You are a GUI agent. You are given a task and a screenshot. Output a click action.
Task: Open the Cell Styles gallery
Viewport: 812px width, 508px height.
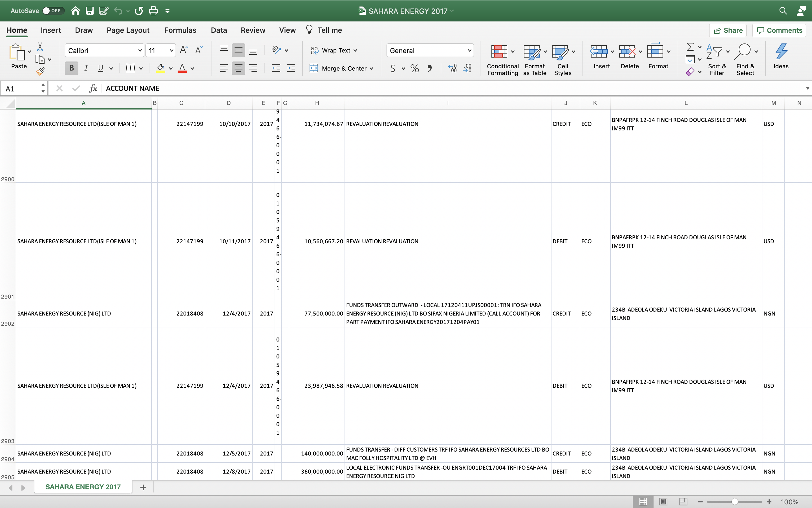click(563, 60)
